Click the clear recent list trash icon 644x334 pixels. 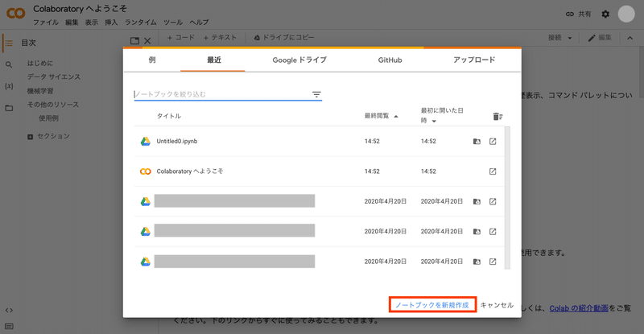(x=497, y=117)
